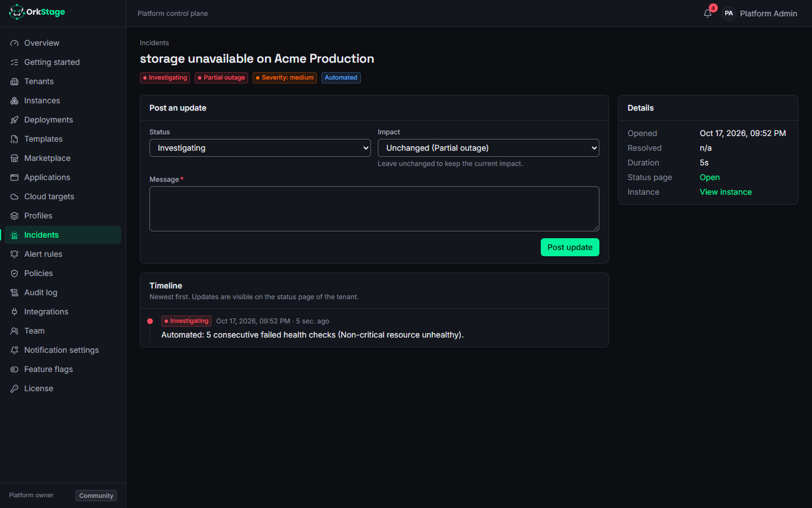
Task: Click the Platform owner label
Action: [31, 495]
